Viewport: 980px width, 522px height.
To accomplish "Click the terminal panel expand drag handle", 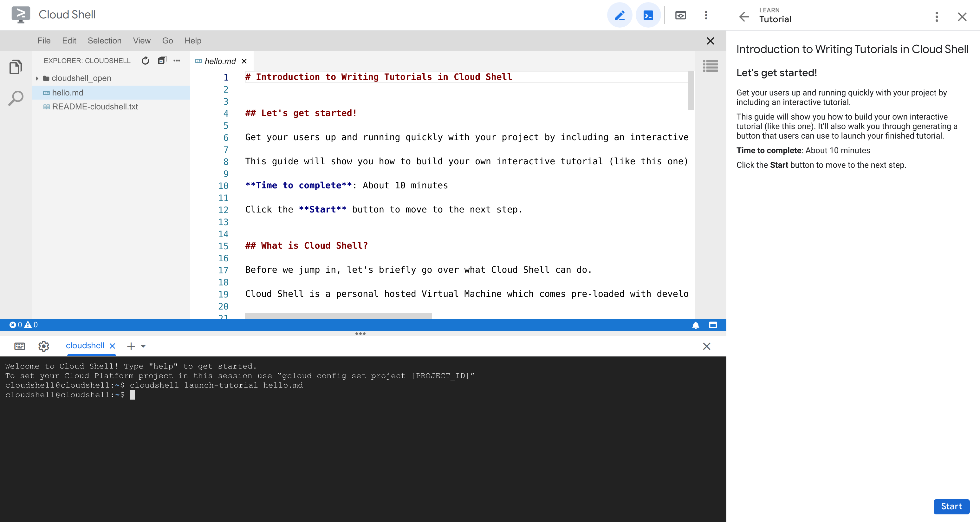I will tap(360, 334).
